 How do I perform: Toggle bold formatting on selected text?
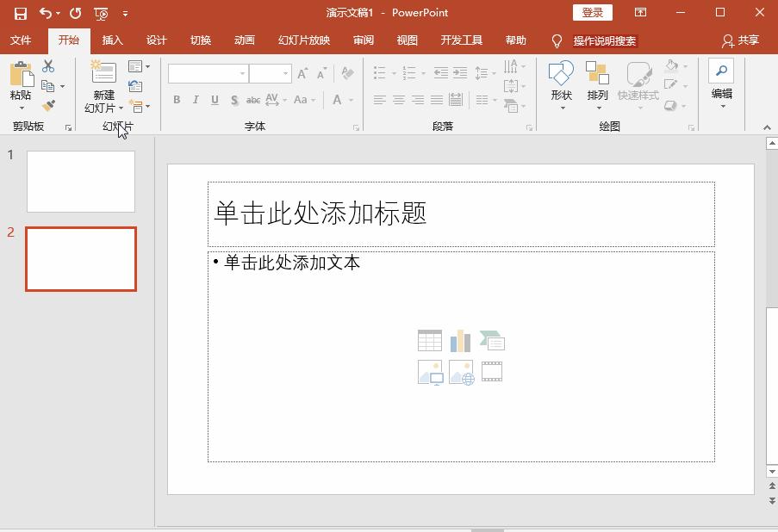[176, 100]
